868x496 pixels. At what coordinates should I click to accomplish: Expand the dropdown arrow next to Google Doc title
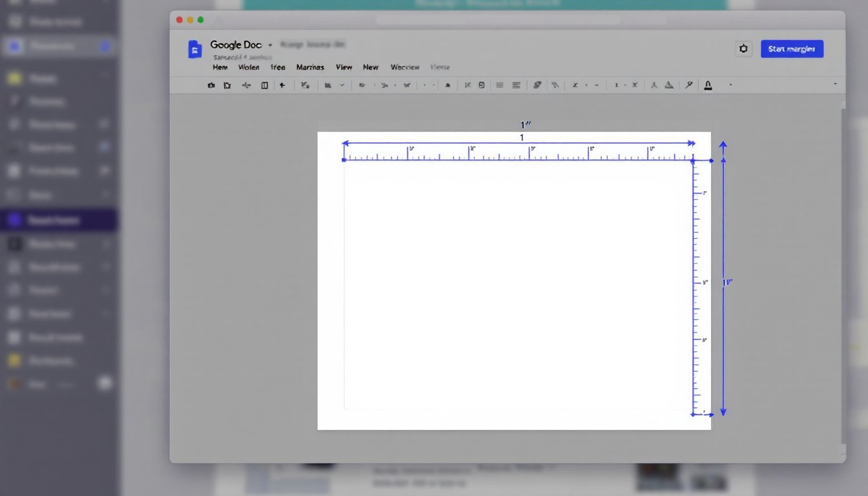tap(270, 45)
